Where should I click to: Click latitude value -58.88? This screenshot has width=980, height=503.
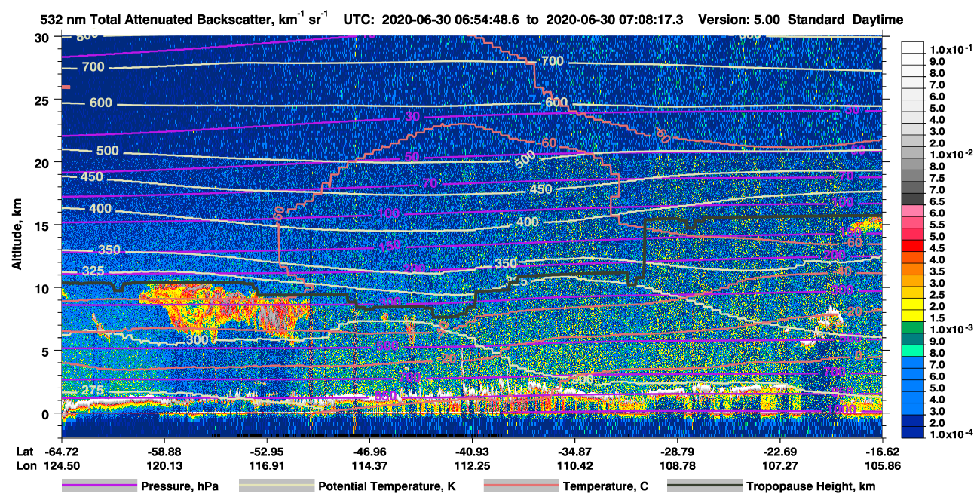pyautogui.click(x=163, y=452)
